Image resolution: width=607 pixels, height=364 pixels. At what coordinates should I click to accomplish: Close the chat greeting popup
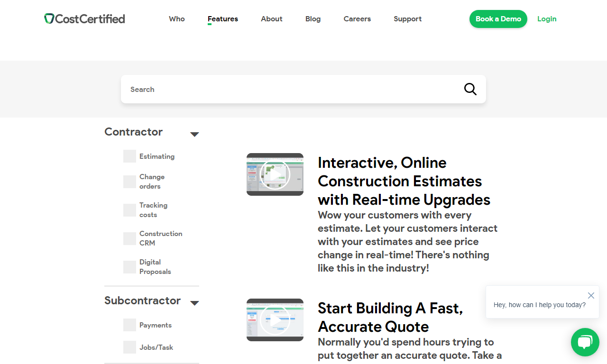coord(591,296)
